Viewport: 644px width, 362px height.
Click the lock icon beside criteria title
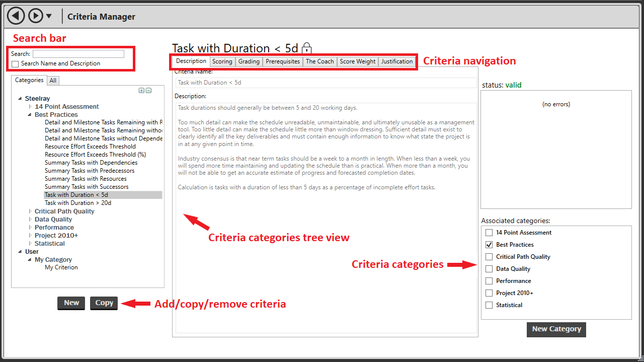coord(306,48)
